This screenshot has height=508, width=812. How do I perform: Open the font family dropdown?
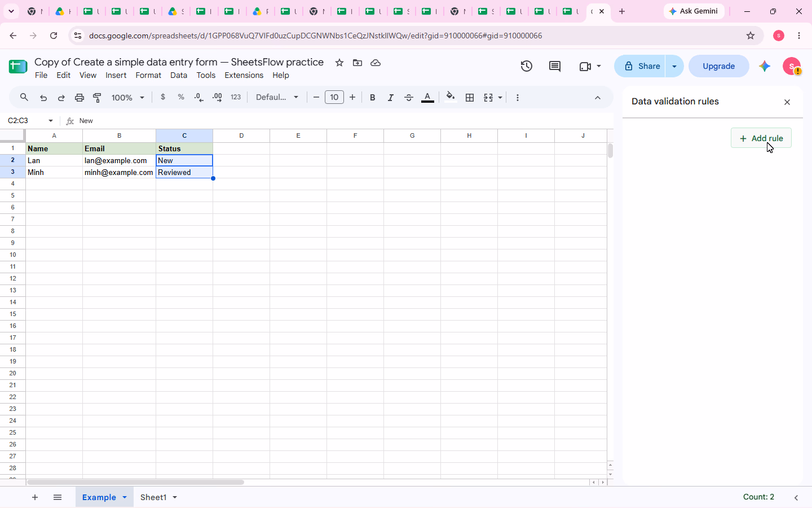277,97
